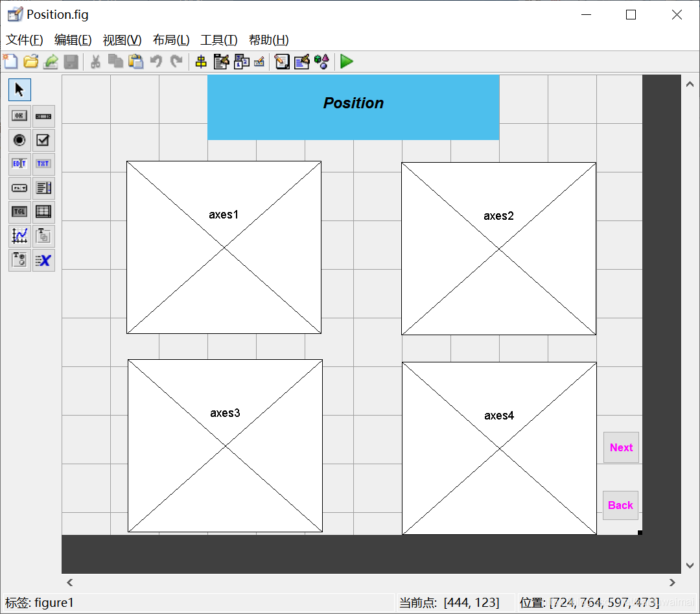Open the 编辑(E) menu
Screen dimensions: 700x614
73,40
